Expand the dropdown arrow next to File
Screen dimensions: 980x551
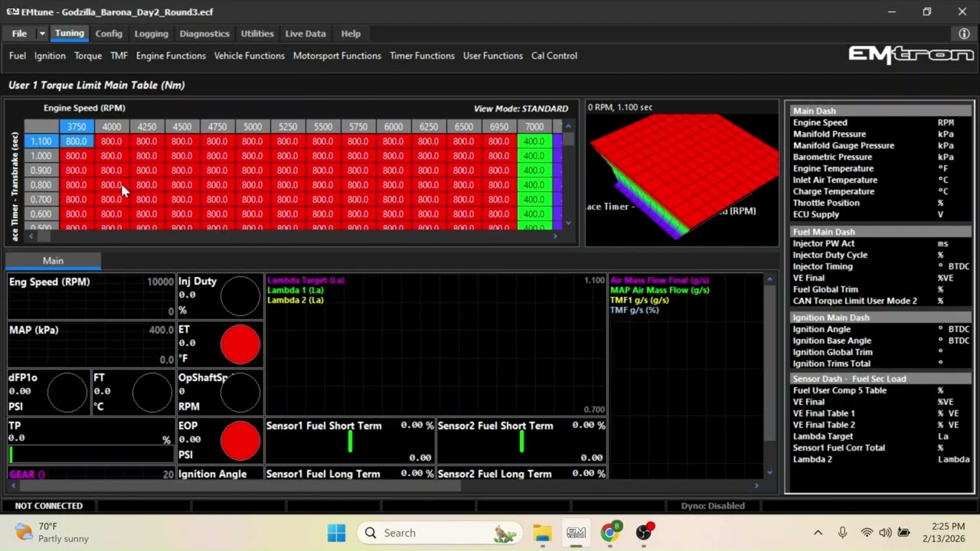click(x=42, y=34)
